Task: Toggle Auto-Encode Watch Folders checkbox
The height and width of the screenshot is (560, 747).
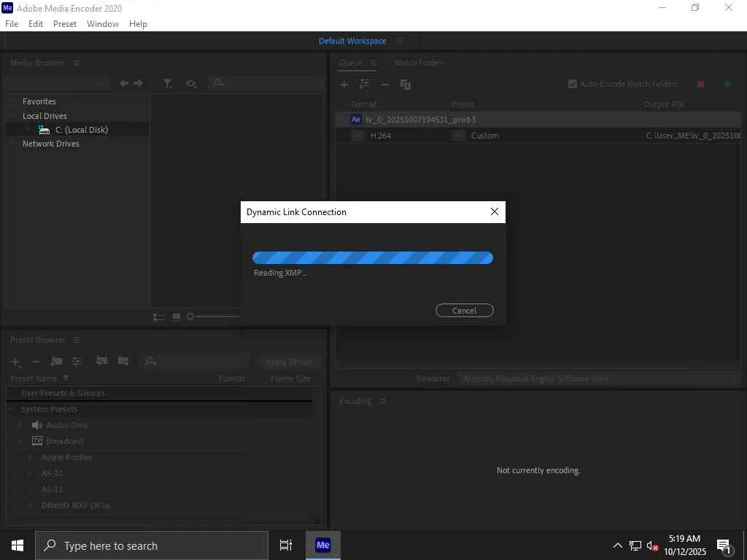Action: click(x=573, y=84)
